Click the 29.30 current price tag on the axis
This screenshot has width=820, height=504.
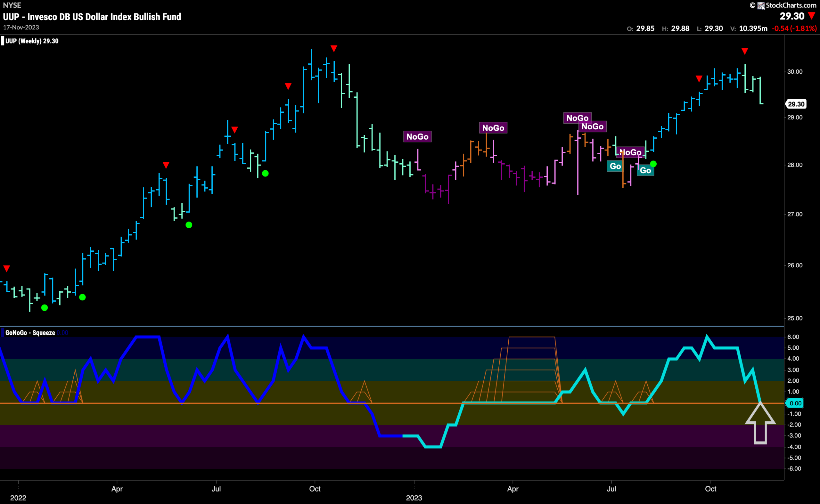(796, 104)
